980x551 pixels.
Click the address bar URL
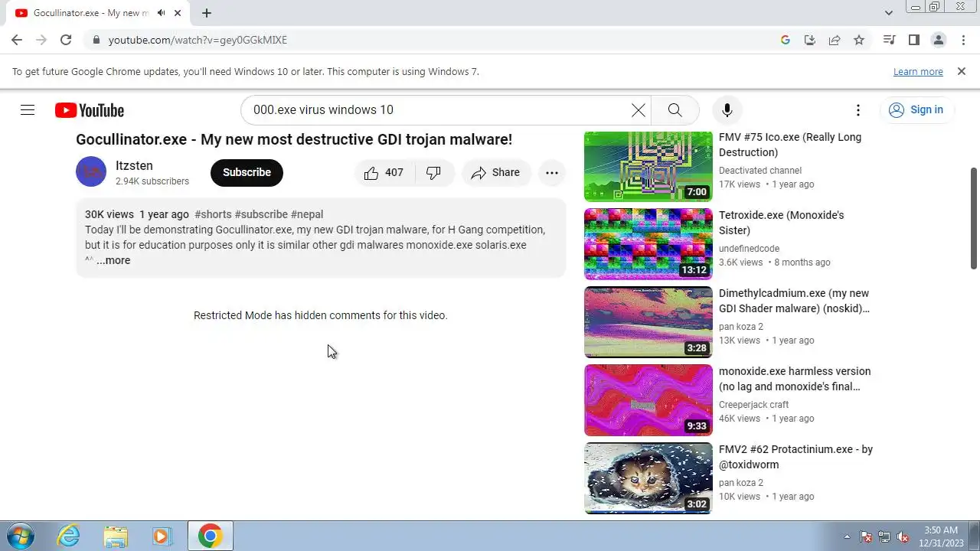coord(198,40)
